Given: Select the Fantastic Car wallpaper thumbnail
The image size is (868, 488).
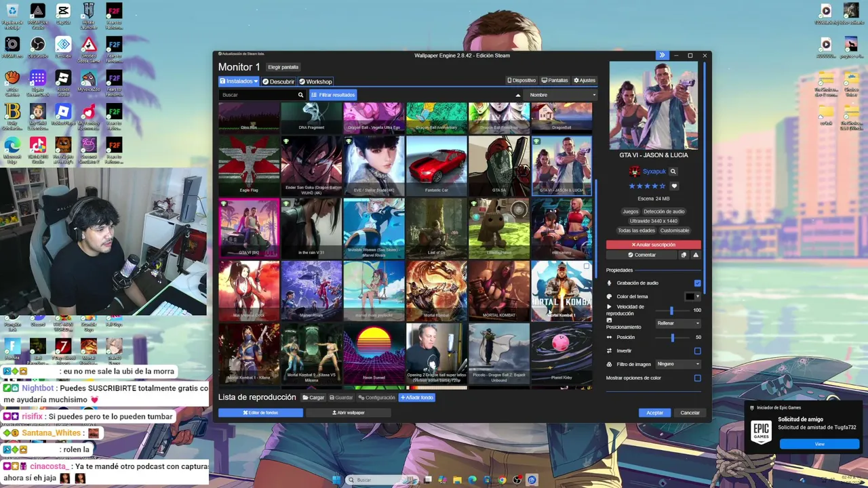Looking at the screenshot, I should coord(437,166).
